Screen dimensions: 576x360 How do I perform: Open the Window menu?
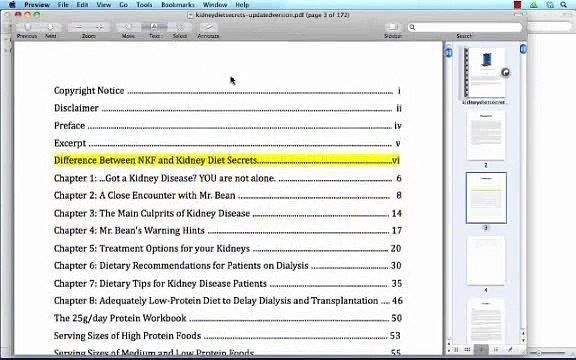[215, 5]
